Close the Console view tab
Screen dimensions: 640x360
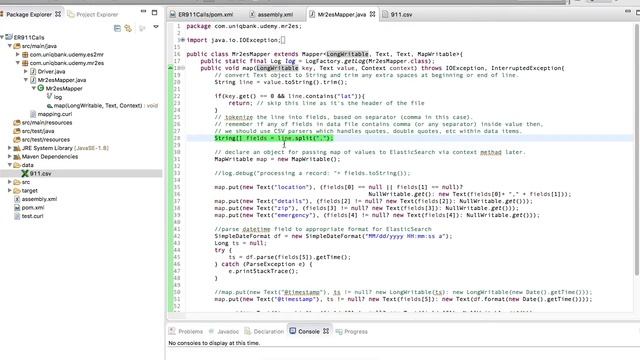pyautogui.click(x=326, y=331)
